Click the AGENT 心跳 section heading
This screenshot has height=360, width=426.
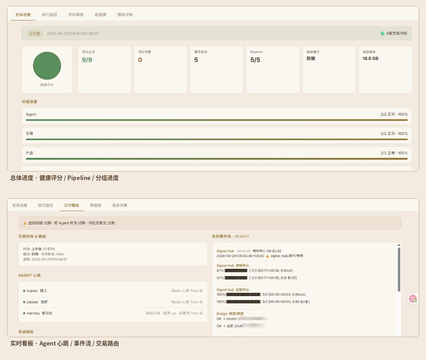(29, 275)
